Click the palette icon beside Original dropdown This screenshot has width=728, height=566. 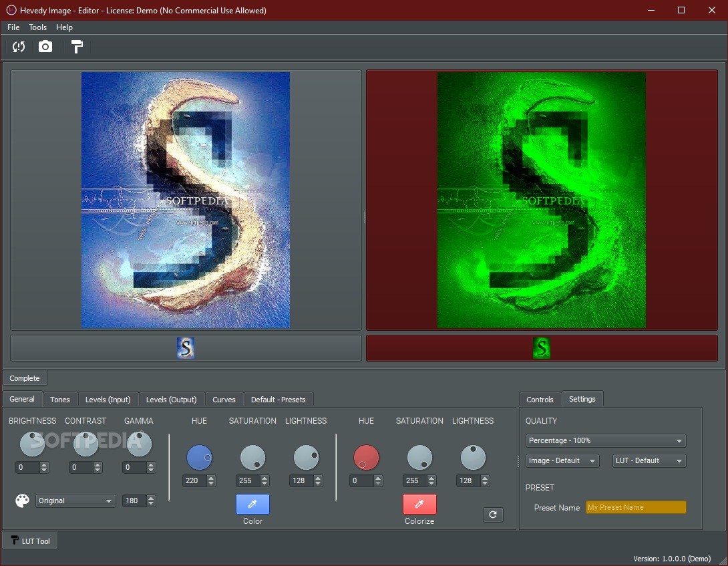click(x=22, y=501)
